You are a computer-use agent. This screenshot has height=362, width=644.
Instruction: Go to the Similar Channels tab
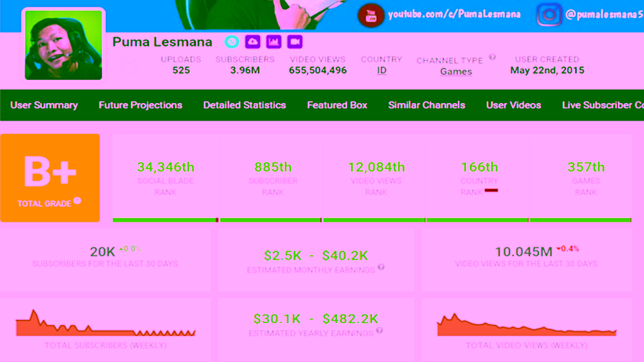pos(426,105)
